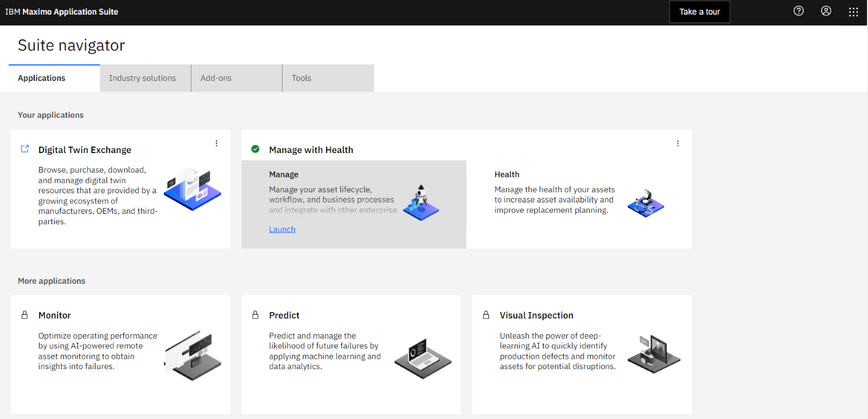Open the Visual Inspection card title
The height and width of the screenshot is (419, 868).
tap(537, 315)
